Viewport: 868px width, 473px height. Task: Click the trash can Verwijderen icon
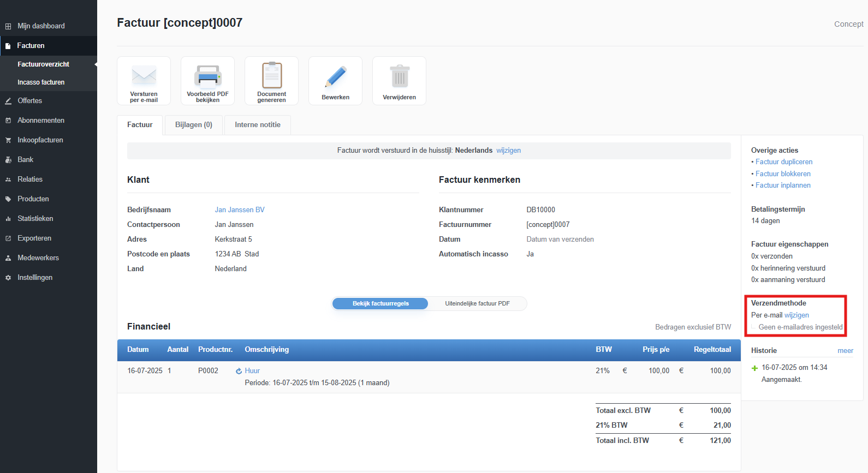tap(399, 77)
